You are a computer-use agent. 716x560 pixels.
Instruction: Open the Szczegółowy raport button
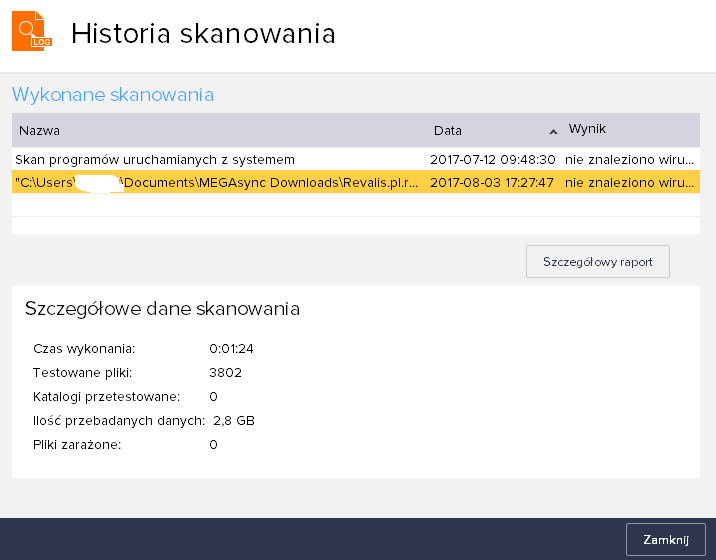pos(598,262)
